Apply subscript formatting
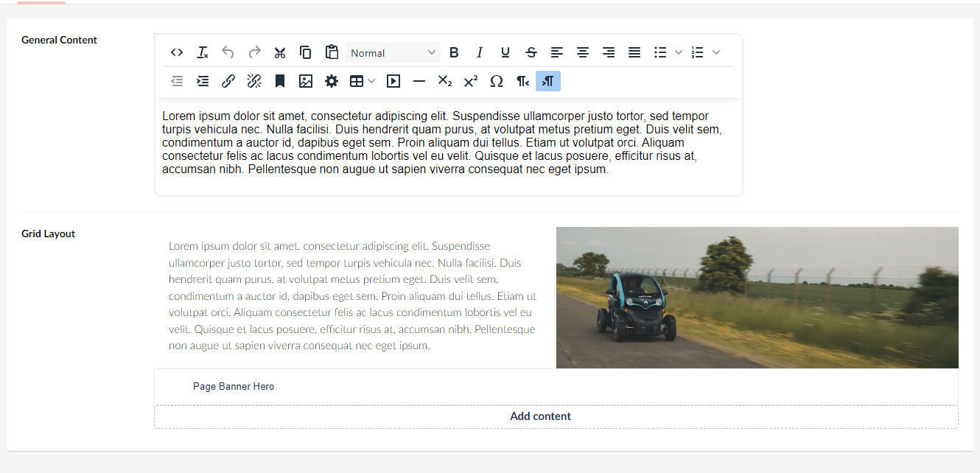980x473 pixels. point(445,81)
